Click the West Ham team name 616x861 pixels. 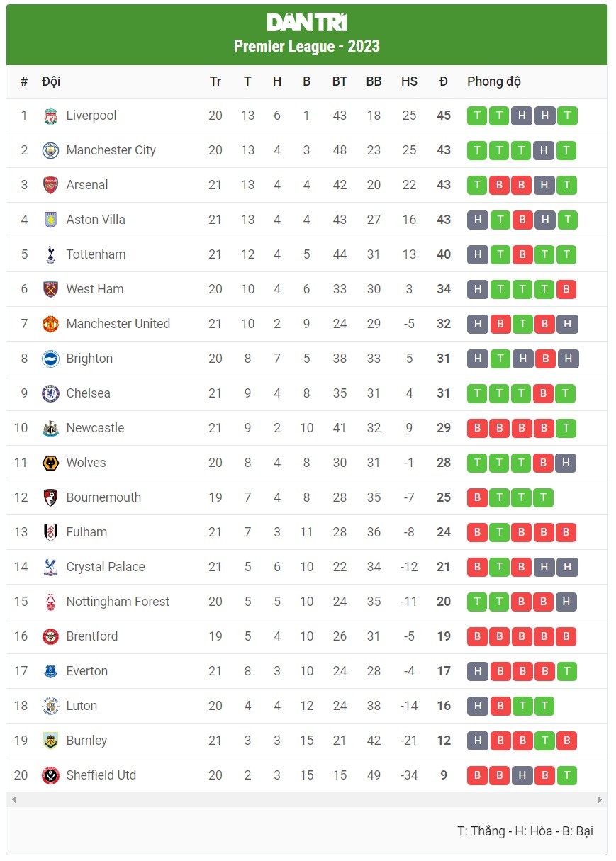[x=94, y=289]
